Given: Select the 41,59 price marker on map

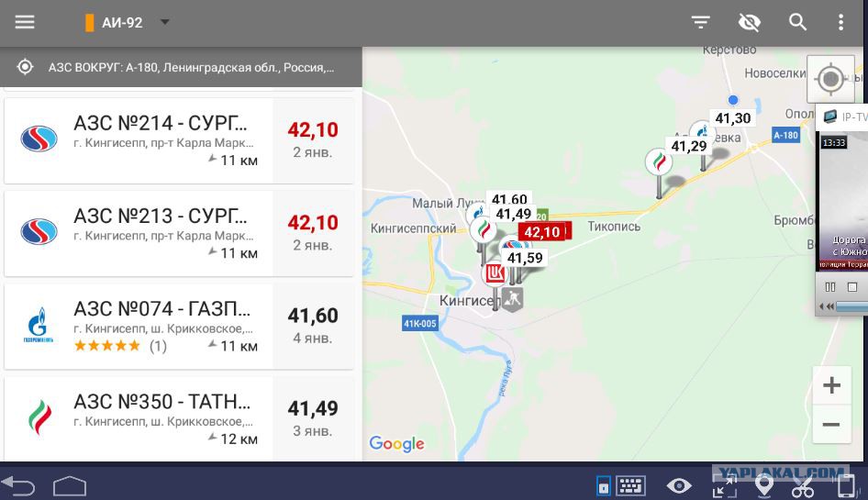Looking at the screenshot, I should tap(525, 258).
